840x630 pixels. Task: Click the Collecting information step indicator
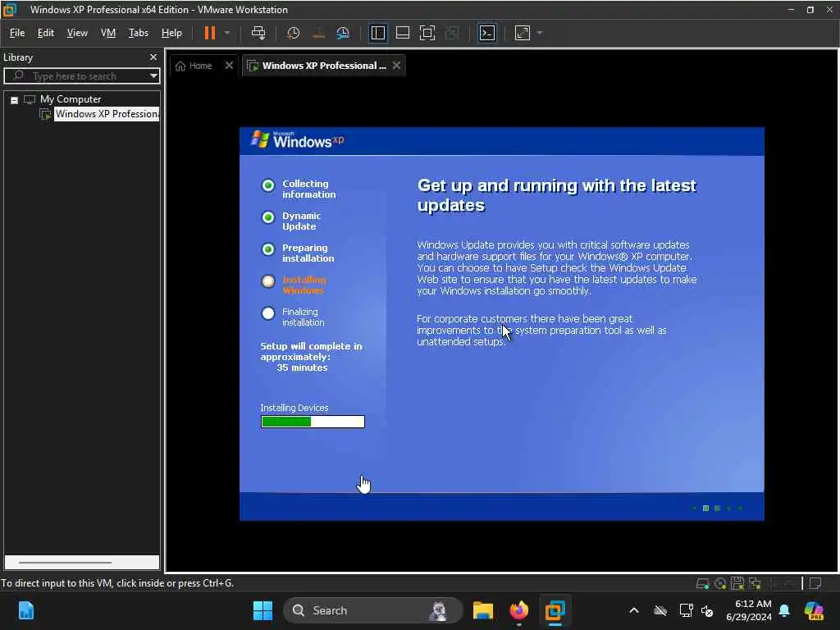click(268, 185)
